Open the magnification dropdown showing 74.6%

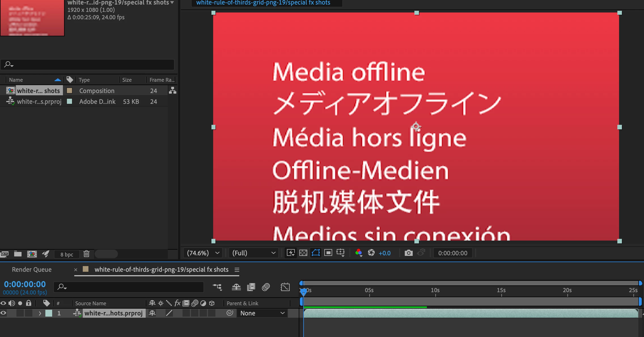(x=203, y=253)
